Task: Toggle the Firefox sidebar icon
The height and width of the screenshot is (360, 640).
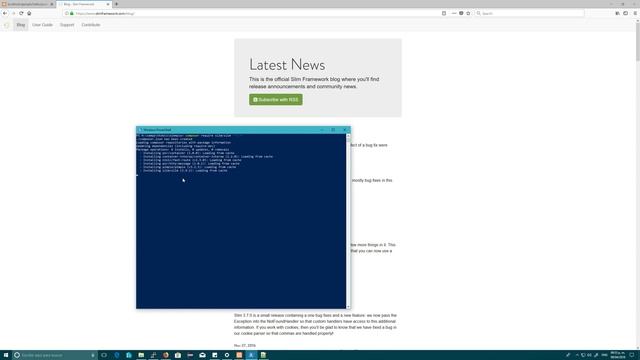Action: pyautogui.click(x=625, y=13)
